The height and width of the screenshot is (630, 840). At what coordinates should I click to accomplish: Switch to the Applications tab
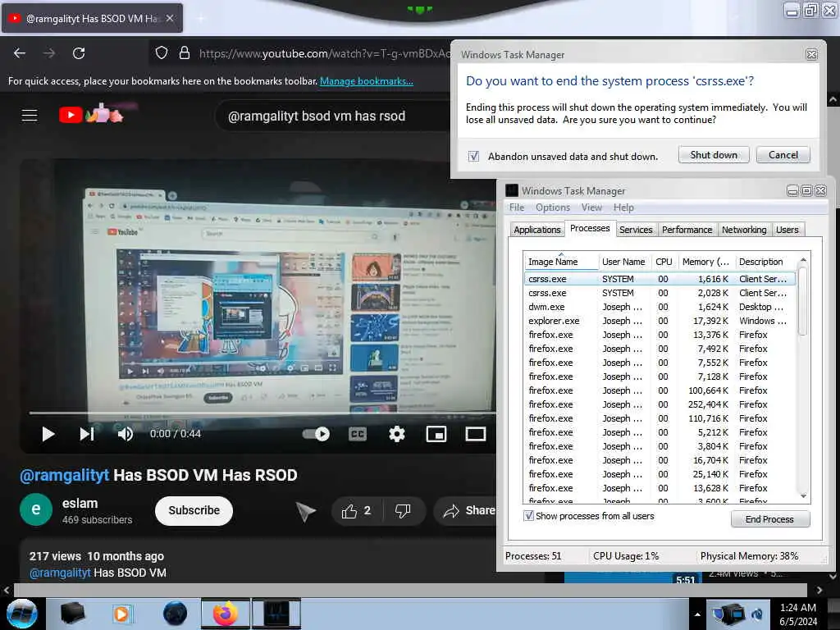536,230
